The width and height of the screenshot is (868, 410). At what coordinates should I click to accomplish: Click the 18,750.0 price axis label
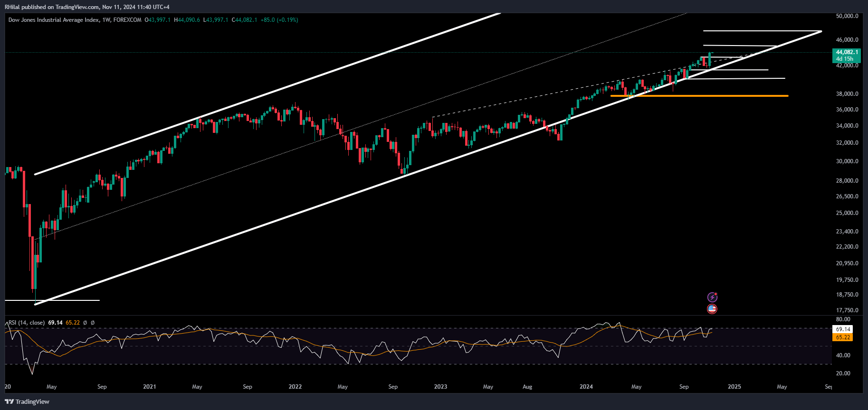(847, 295)
